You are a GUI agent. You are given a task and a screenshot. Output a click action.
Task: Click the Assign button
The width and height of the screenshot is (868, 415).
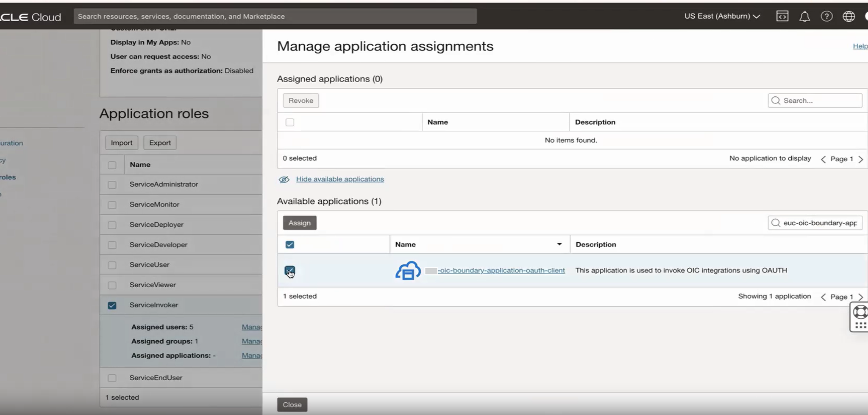(x=299, y=222)
